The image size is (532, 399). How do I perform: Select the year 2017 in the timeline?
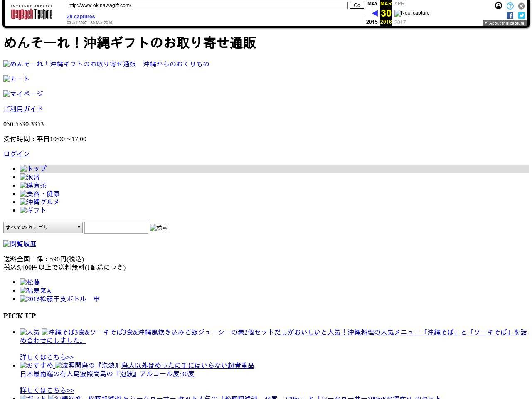(400, 22)
